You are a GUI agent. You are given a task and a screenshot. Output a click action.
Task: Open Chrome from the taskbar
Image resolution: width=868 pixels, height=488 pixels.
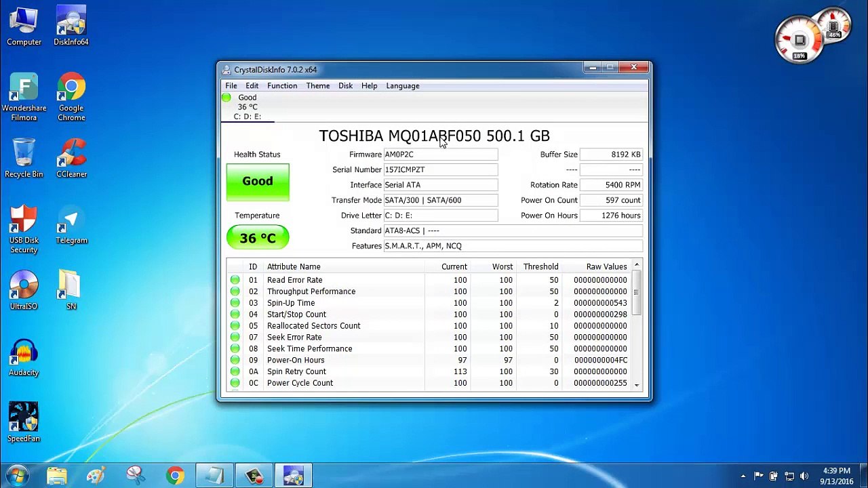coord(175,476)
